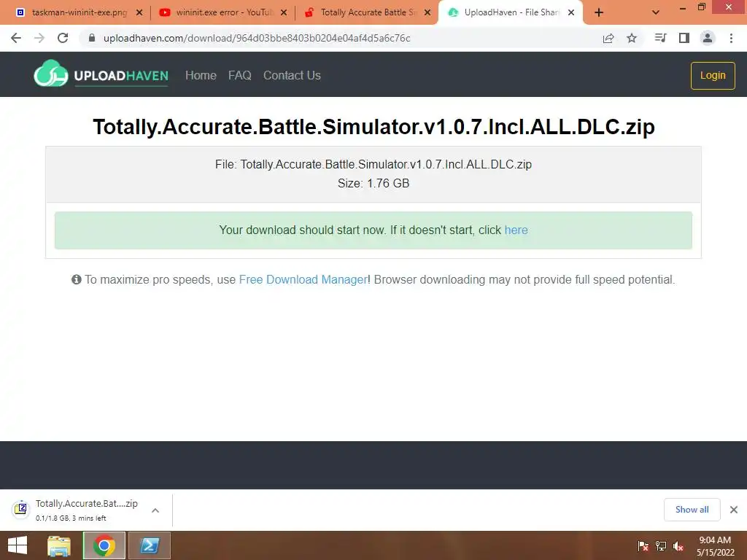Click the 'Size: 1.76 GB' text
The image size is (747, 560).
[373, 183]
